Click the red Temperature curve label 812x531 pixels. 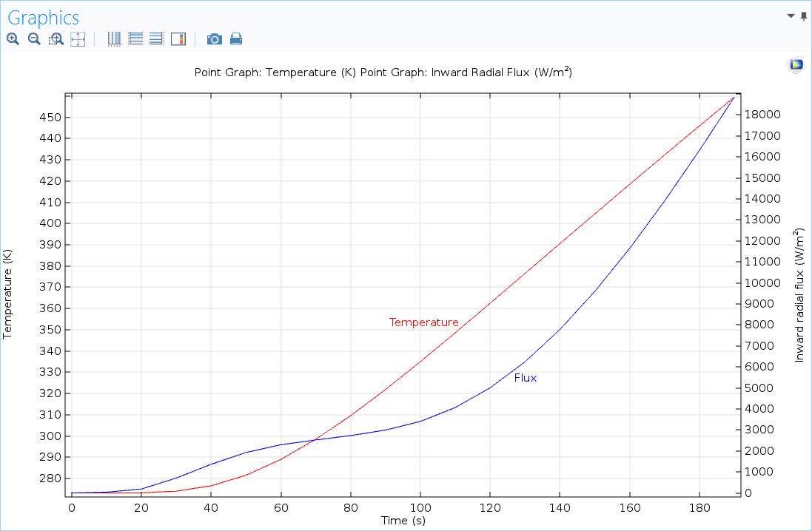423,322
